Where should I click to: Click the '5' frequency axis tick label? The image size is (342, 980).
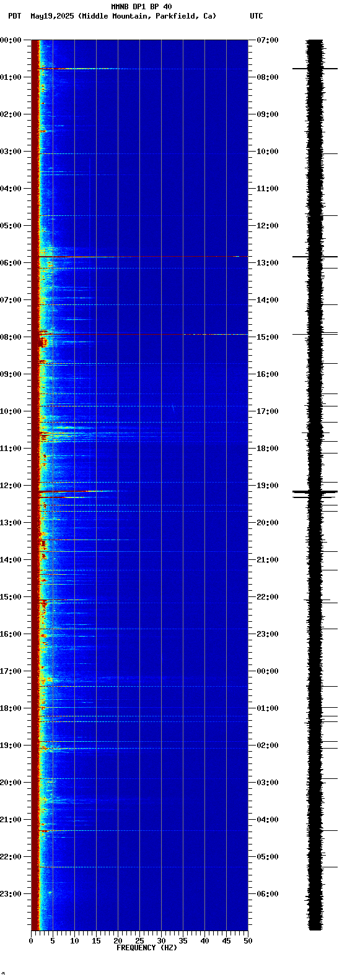pyautogui.click(x=53, y=941)
